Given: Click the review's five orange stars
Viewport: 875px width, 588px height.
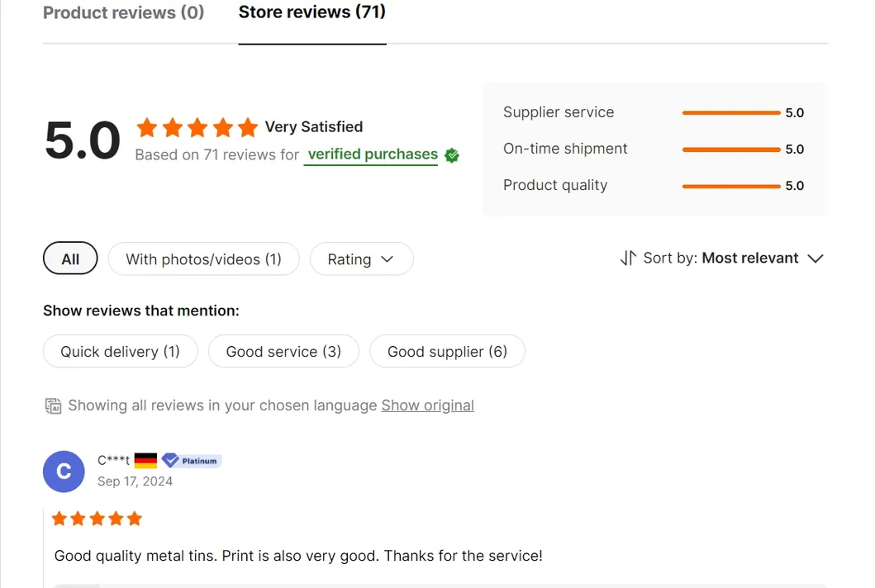Looking at the screenshot, I should (97, 519).
